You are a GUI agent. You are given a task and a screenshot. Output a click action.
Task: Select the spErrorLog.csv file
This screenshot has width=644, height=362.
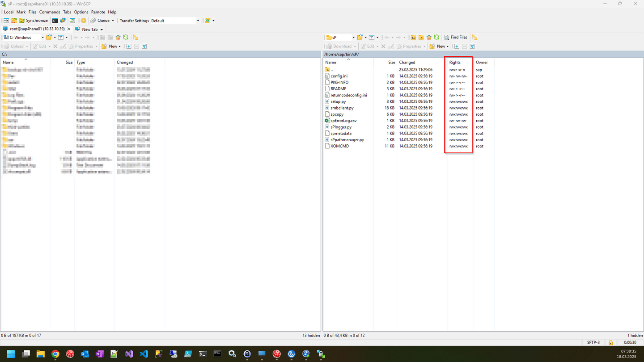pos(343,121)
